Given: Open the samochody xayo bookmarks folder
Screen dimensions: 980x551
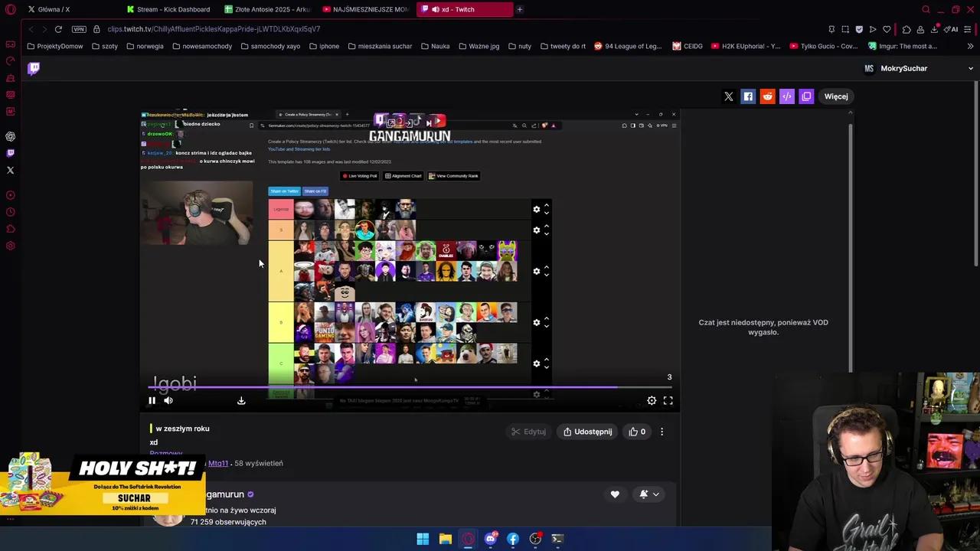Looking at the screenshot, I should point(270,46).
